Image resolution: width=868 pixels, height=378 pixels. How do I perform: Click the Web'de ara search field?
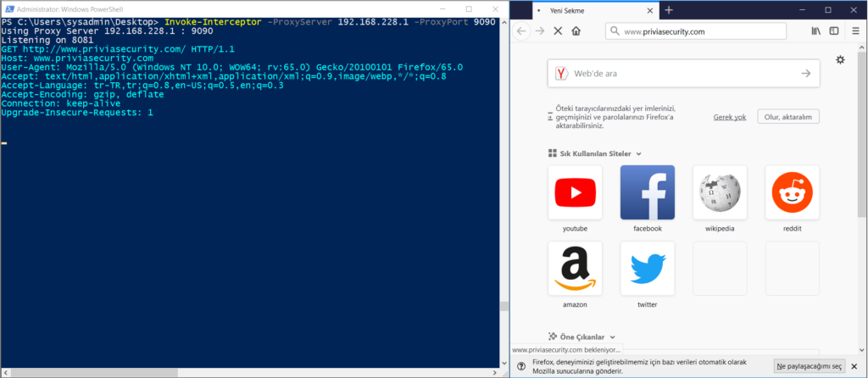click(x=684, y=73)
